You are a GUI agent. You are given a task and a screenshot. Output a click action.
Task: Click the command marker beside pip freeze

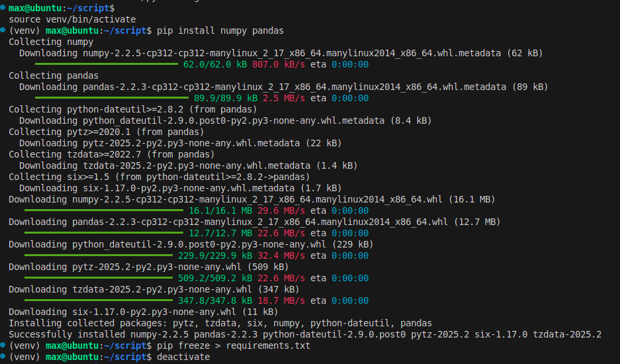[x=3, y=345]
